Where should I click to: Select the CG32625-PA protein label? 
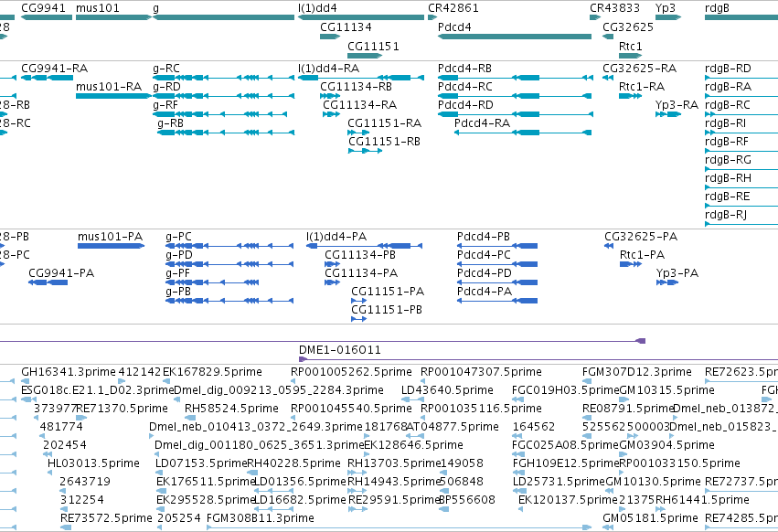click(x=641, y=236)
